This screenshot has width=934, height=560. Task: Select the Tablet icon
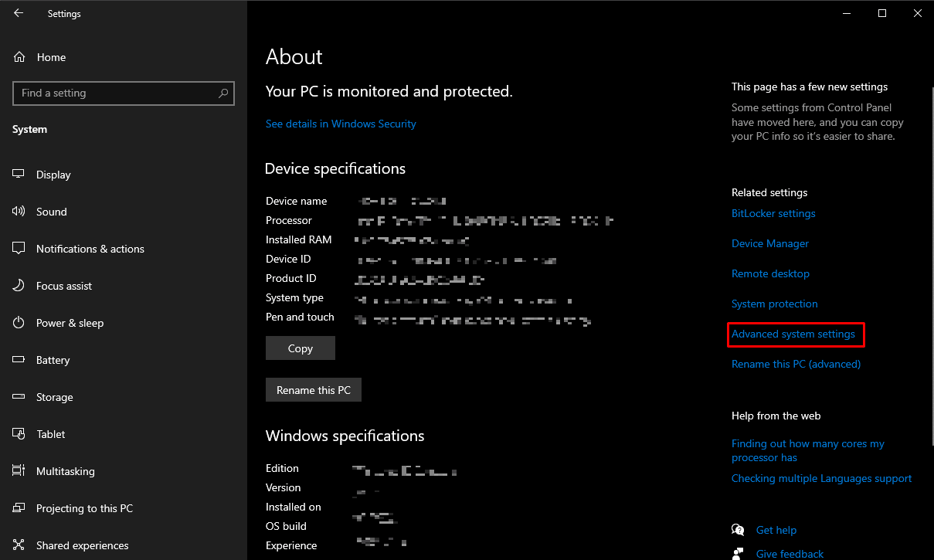[x=19, y=434]
